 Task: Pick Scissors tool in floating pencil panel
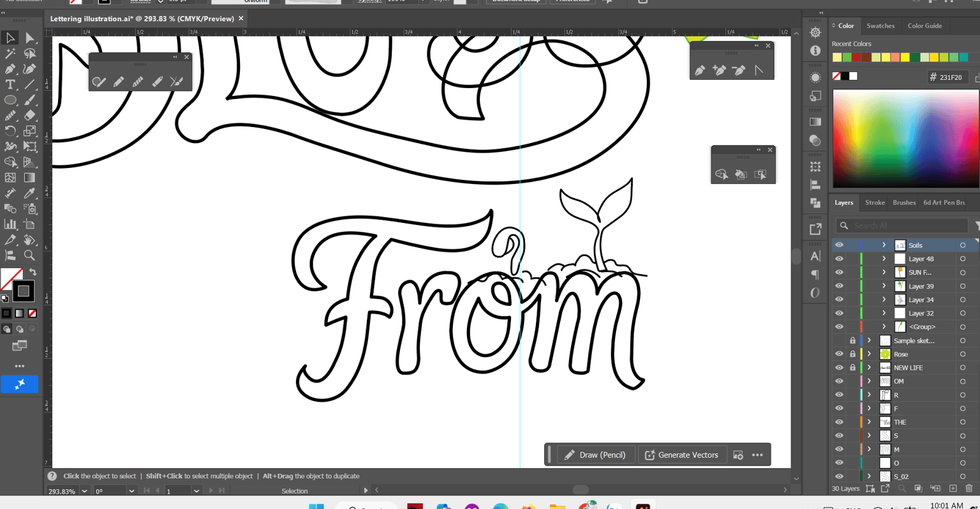click(177, 81)
